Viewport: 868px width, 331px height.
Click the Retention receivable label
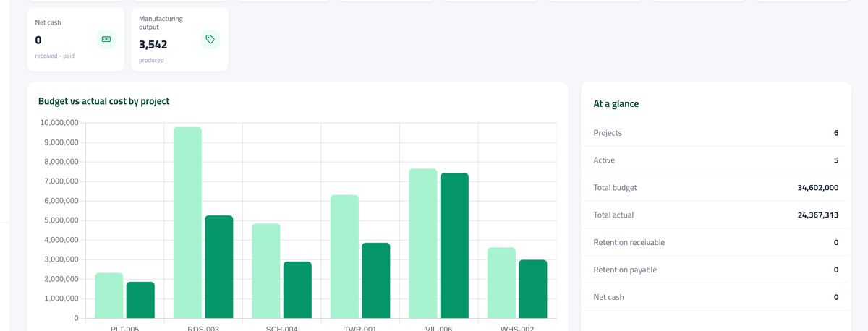point(629,242)
